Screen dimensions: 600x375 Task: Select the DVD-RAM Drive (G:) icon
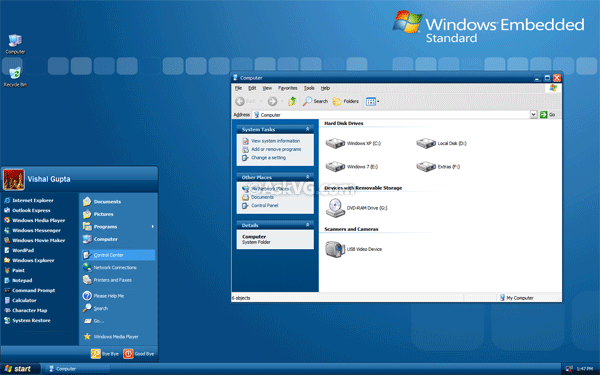[x=336, y=208]
